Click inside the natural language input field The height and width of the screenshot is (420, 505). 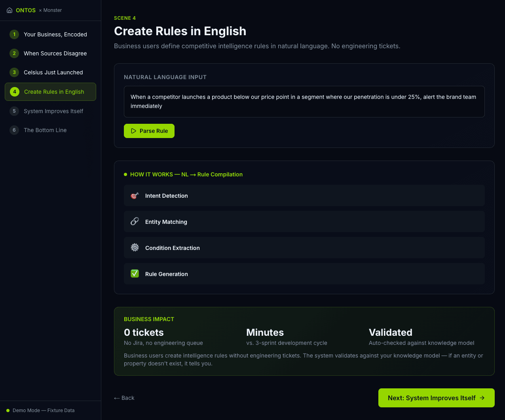pos(304,101)
